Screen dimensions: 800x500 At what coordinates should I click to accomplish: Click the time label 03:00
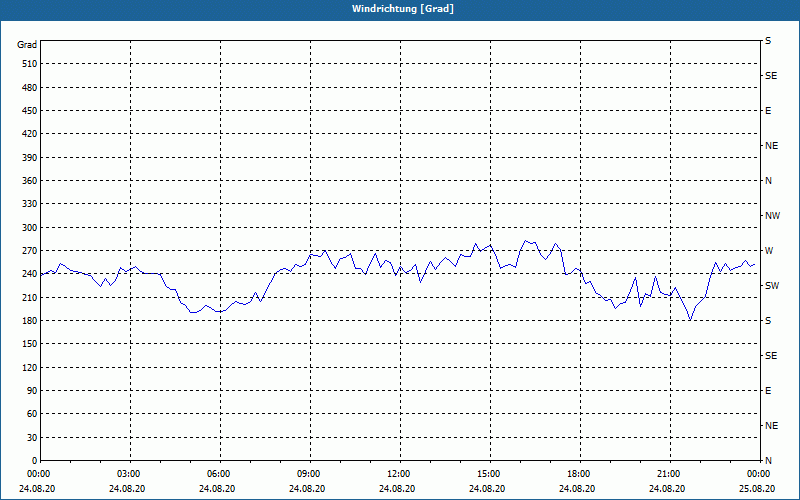(127, 474)
